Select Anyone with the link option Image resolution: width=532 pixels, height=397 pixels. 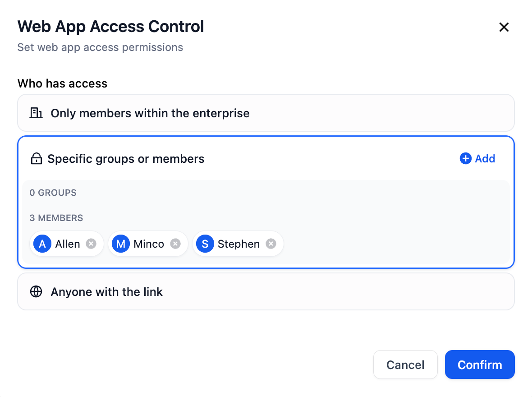click(266, 291)
